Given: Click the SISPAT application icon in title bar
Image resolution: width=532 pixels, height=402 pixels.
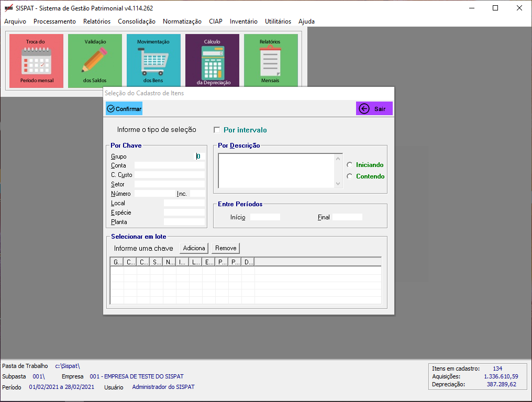Looking at the screenshot, I should coord(8,8).
